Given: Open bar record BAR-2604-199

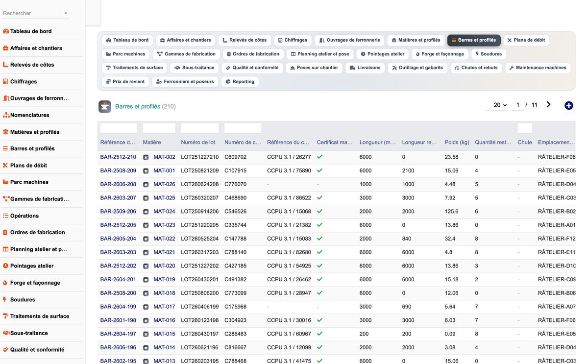Looking at the screenshot, I should coord(118,307).
